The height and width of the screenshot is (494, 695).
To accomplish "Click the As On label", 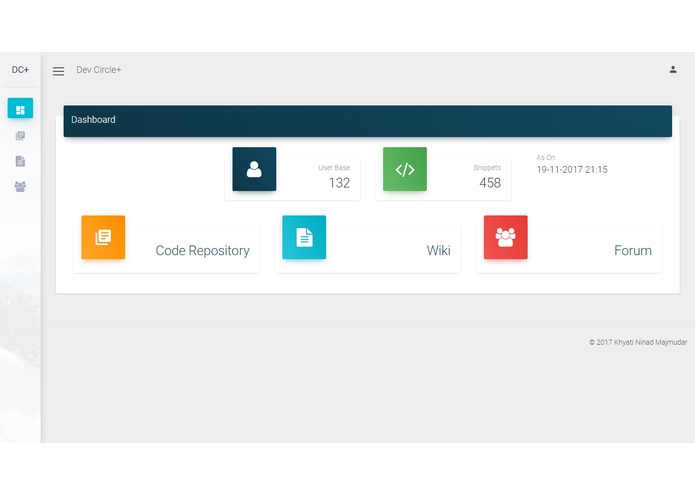I will pyautogui.click(x=546, y=157).
